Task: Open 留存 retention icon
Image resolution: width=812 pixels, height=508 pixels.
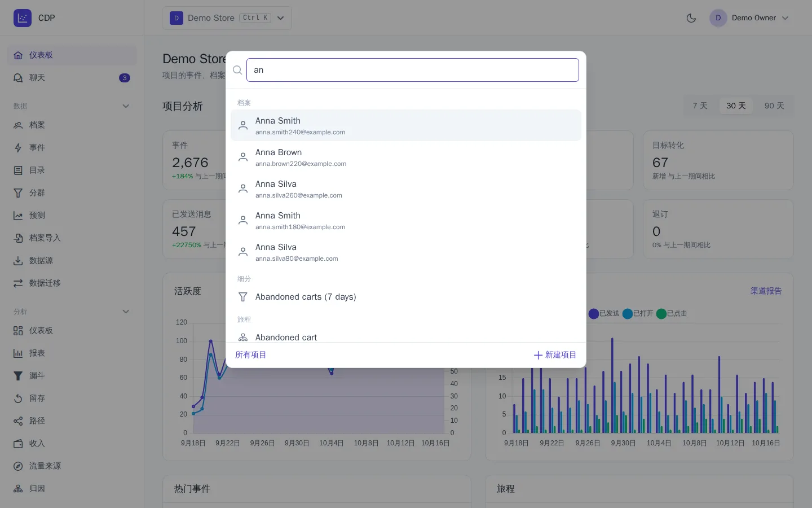Action: tap(18, 398)
